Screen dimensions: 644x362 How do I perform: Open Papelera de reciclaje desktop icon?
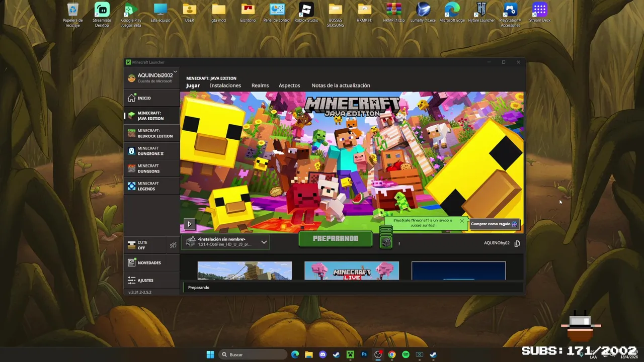point(73,15)
